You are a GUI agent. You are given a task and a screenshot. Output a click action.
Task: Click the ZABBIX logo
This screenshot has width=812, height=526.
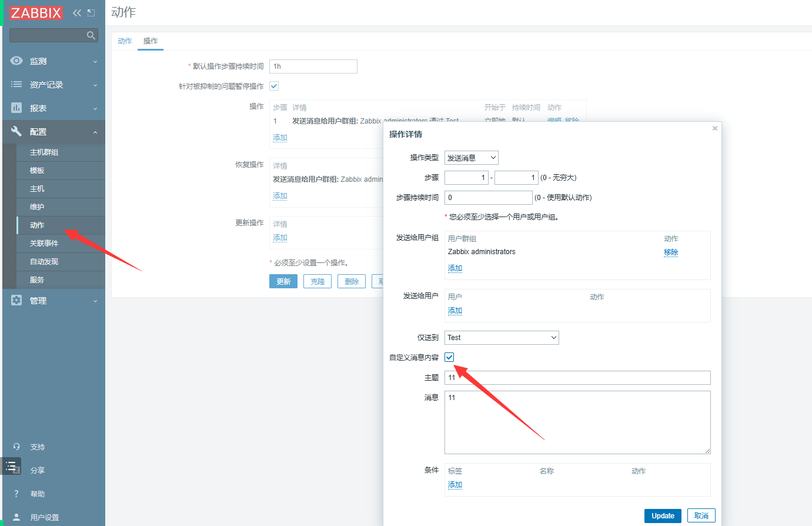click(x=36, y=12)
